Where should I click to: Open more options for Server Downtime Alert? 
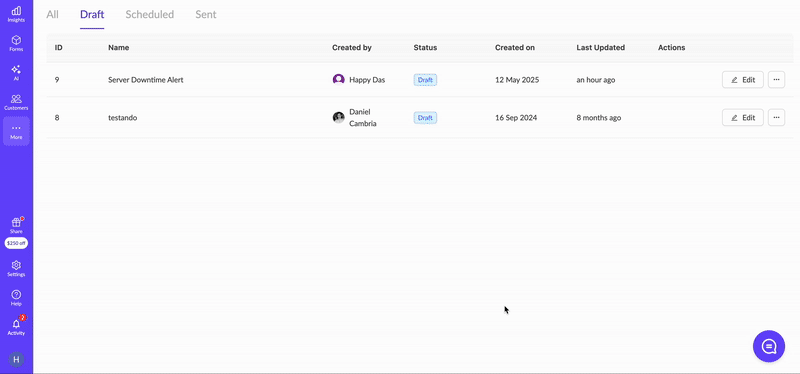[x=777, y=80]
